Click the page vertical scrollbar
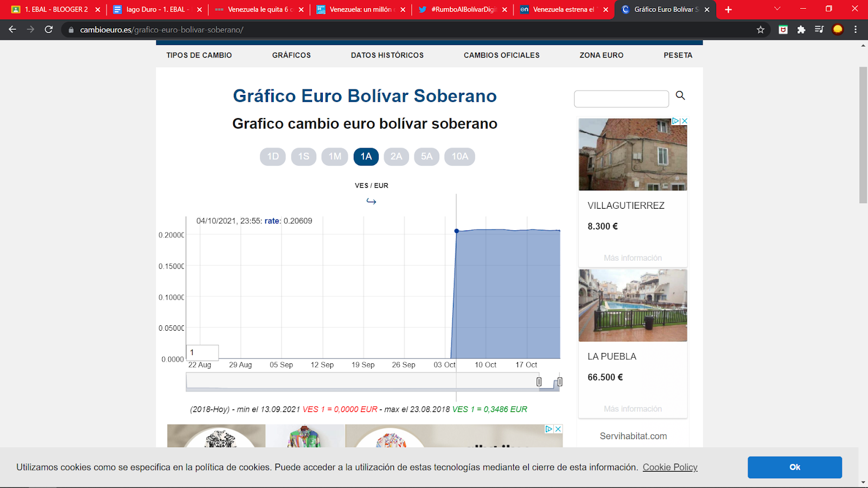The image size is (868, 488). pos(863,136)
